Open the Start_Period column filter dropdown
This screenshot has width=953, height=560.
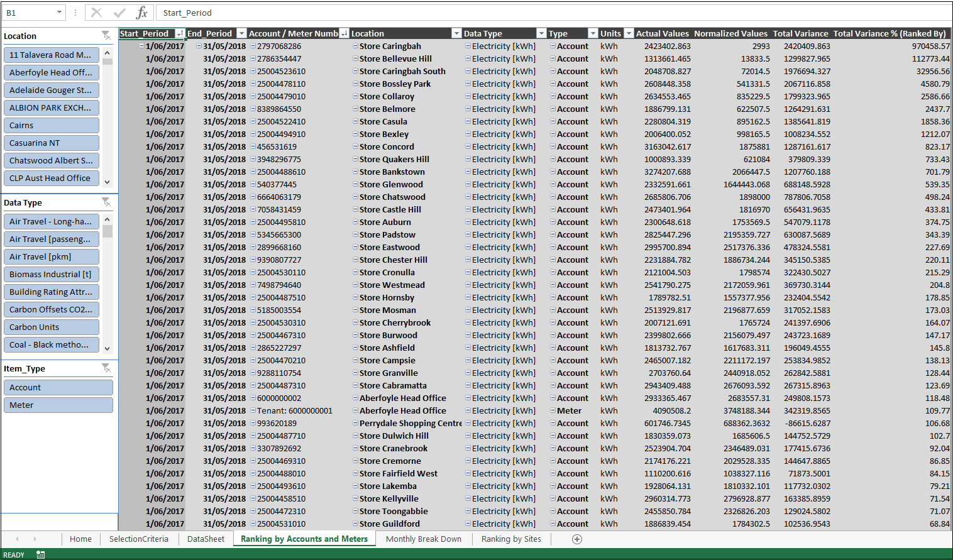tap(180, 33)
